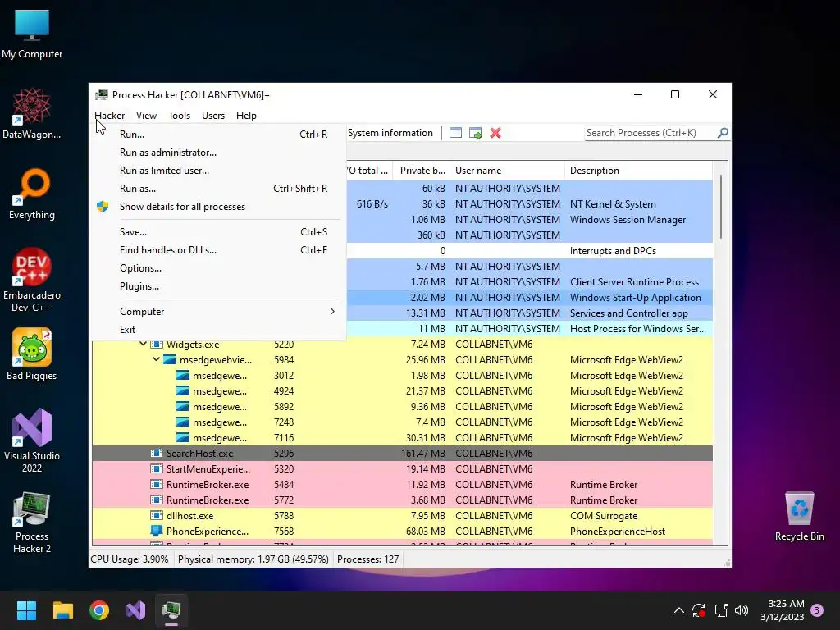Click the search magnifier icon

coord(723,132)
